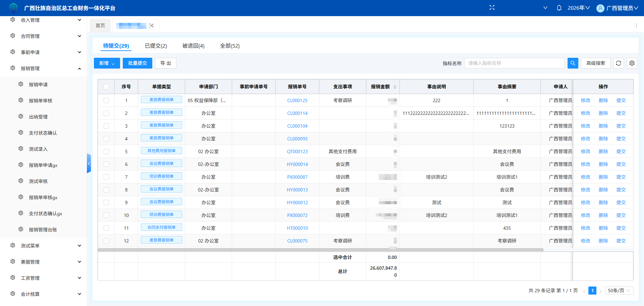
Task: Collapse the 报销管理 menu
Action: (x=43, y=68)
